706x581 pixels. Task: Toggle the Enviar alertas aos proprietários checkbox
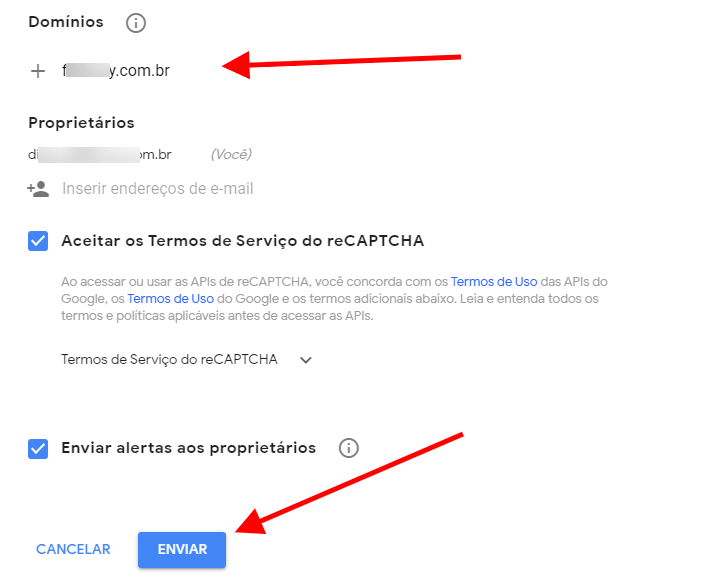[38, 449]
